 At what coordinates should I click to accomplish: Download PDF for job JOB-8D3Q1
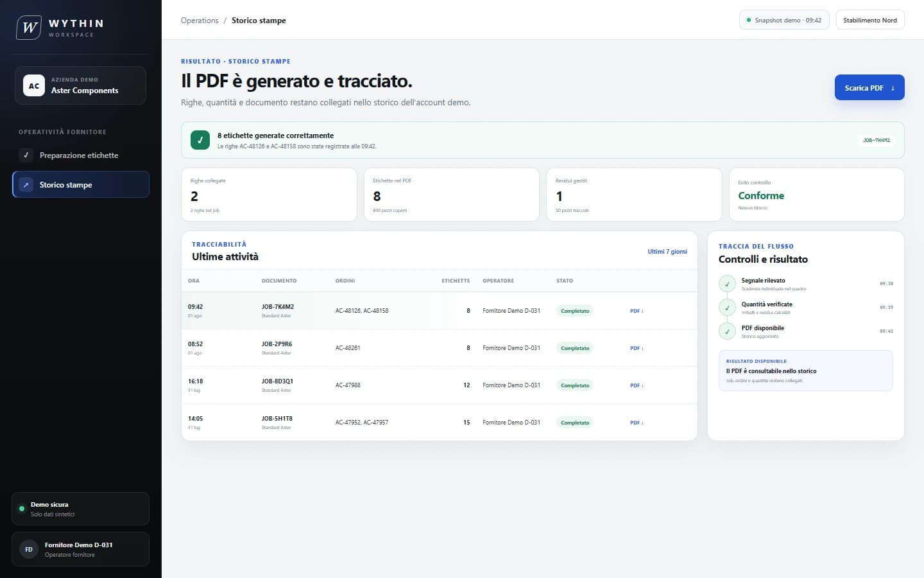[637, 385]
